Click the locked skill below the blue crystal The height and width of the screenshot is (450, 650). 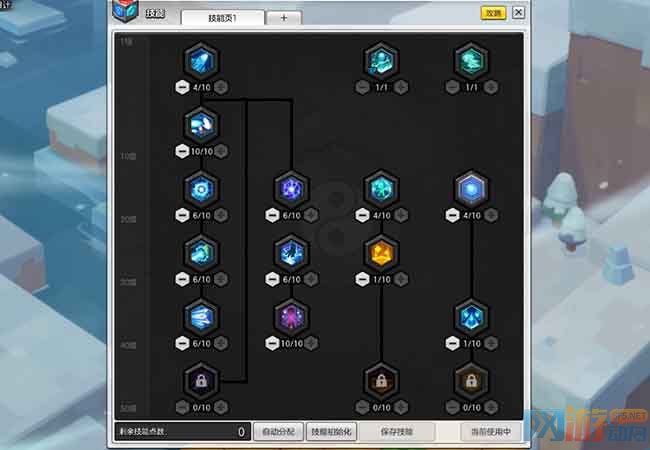click(x=471, y=382)
